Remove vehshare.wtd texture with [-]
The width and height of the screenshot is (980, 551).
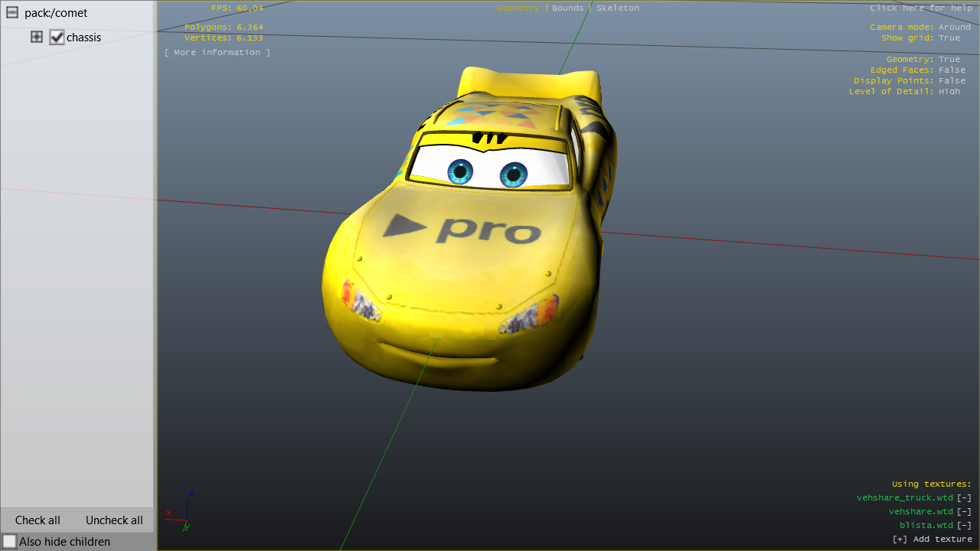[964, 511]
